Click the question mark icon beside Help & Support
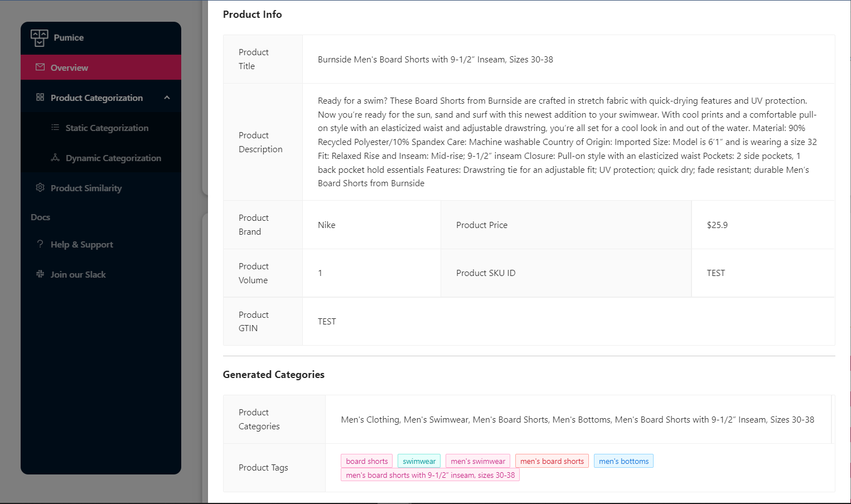The height and width of the screenshot is (504, 851). tap(40, 244)
